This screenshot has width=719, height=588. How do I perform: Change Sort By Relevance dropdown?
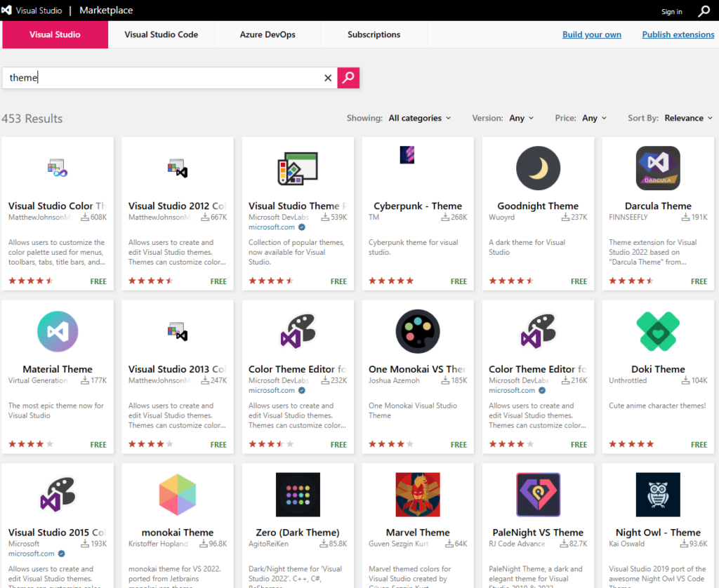(688, 119)
